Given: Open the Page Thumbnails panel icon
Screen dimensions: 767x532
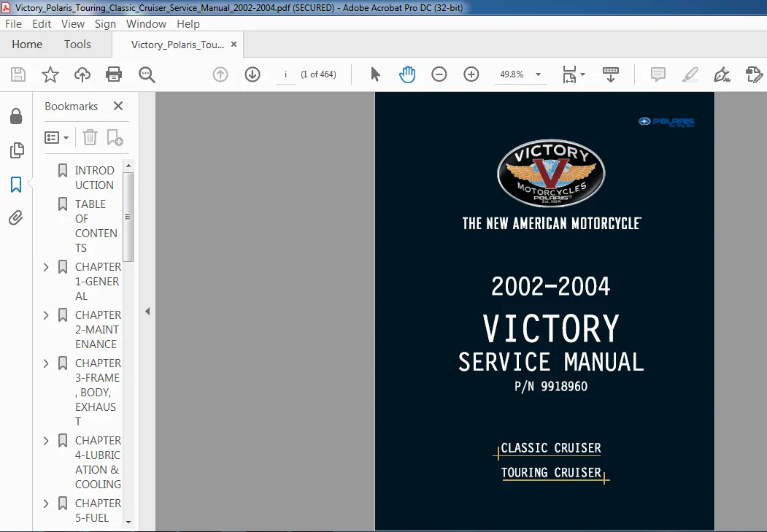Looking at the screenshot, I should click(x=17, y=150).
